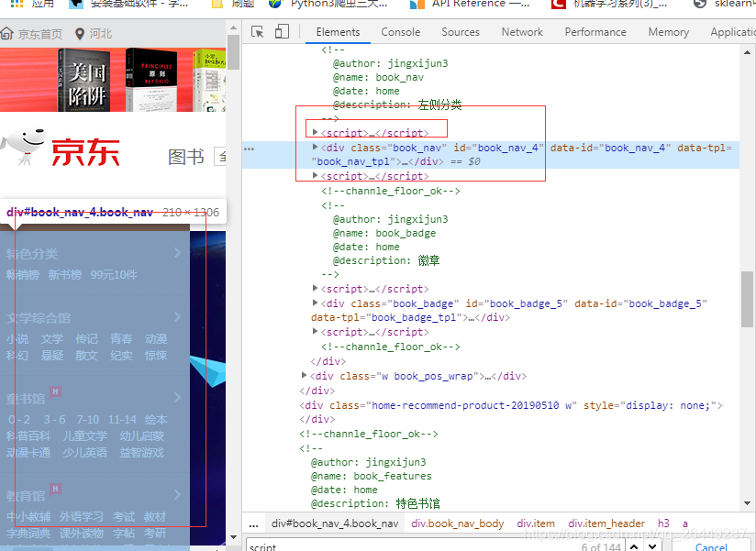Click the DevTools scrollbar thumb
Screen dimensions: 756x551
[747, 299]
